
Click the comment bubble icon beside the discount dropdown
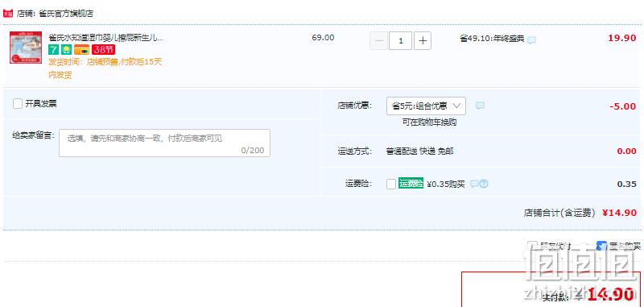tap(480, 106)
